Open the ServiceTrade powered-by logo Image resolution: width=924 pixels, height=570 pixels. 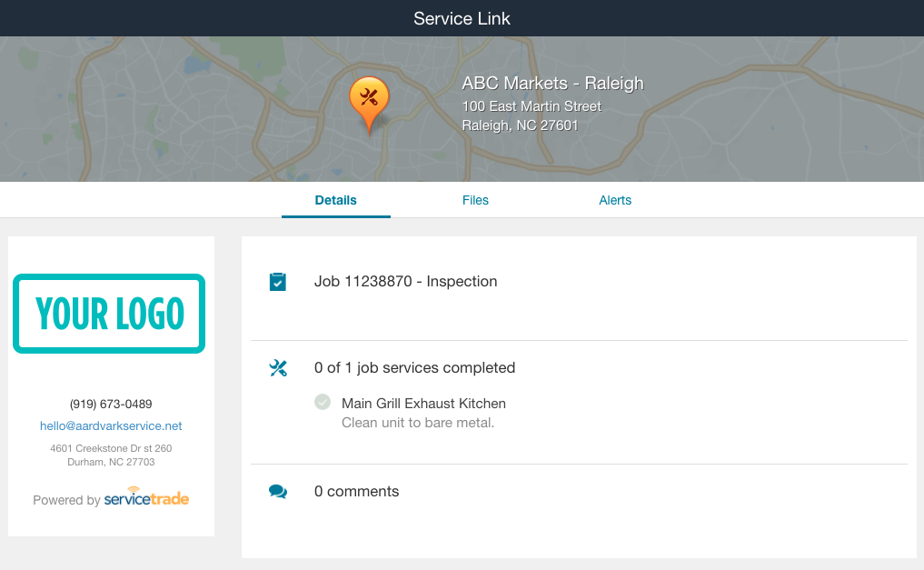point(146,498)
